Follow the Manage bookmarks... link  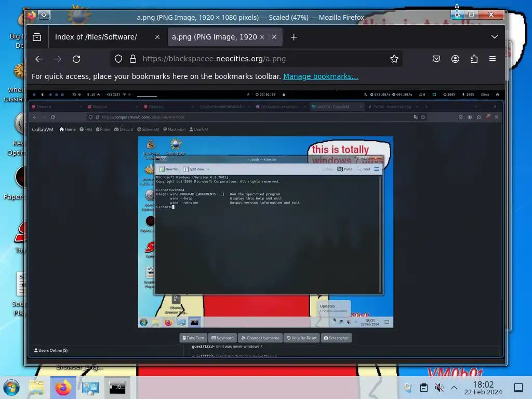(x=321, y=76)
